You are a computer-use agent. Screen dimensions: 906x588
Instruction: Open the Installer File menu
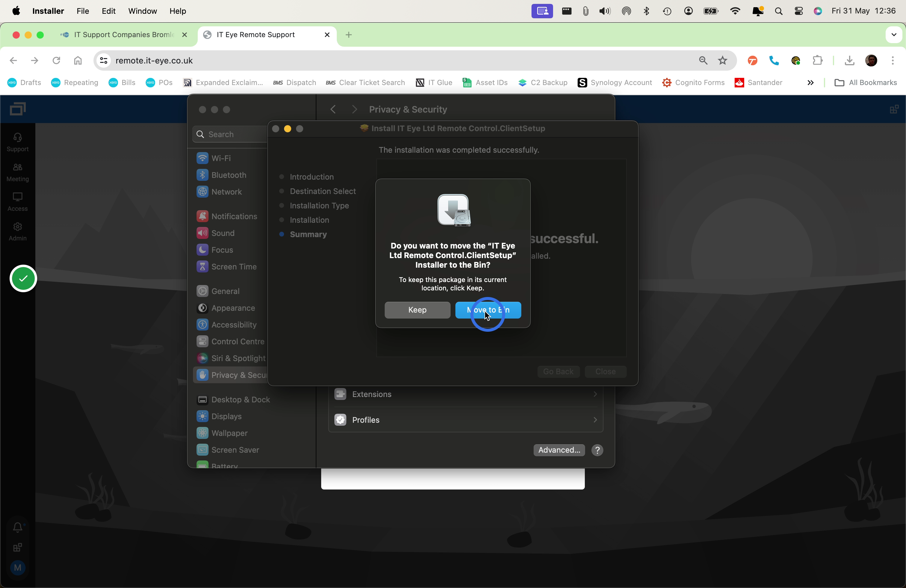(83, 11)
